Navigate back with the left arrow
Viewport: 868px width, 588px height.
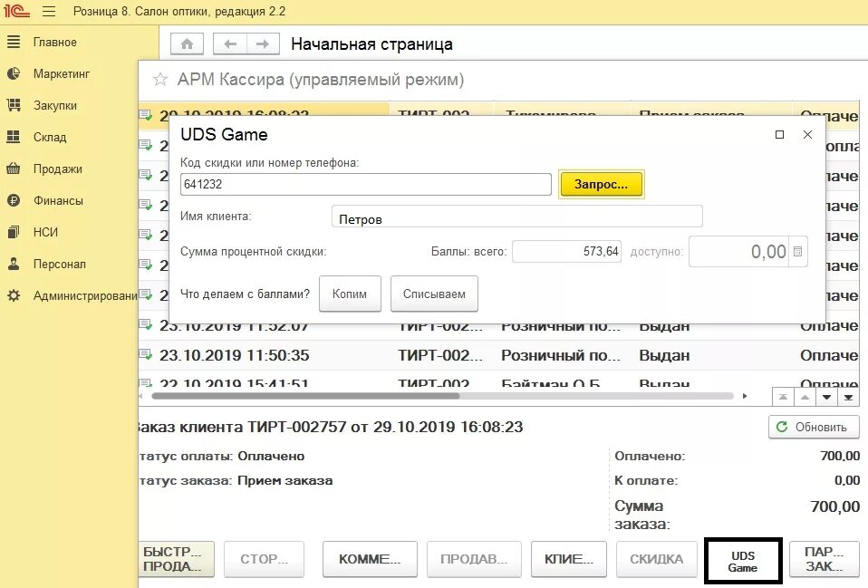point(230,43)
